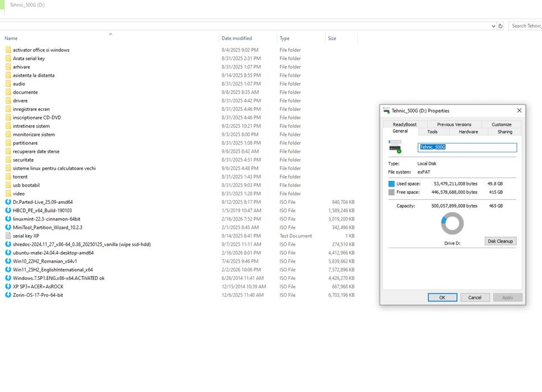Sort by the Date modified column header
Viewport: 542px width, 392px height.
[237, 38]
